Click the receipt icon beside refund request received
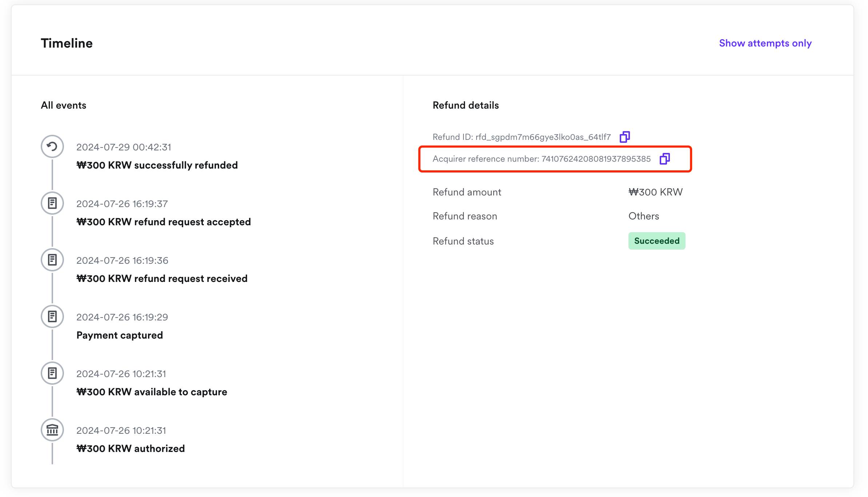 click(52, 260)
